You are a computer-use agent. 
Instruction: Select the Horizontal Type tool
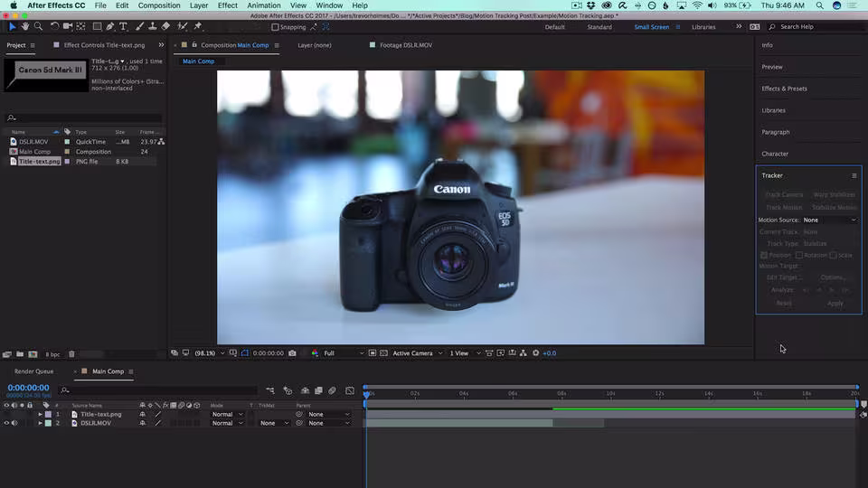(x=123, y=26)
